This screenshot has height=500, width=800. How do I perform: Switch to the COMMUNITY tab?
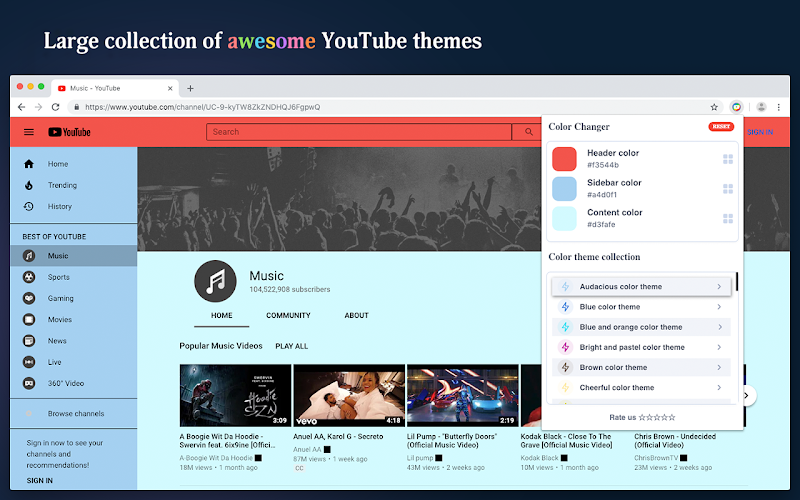(x=288, y=316)
